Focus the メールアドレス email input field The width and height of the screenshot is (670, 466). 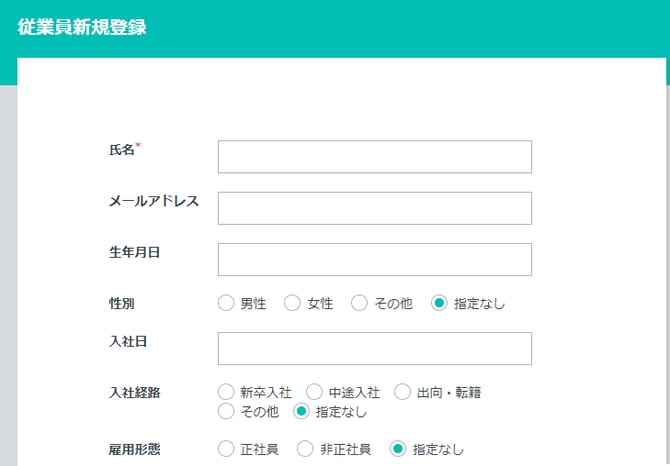[374, 208]
